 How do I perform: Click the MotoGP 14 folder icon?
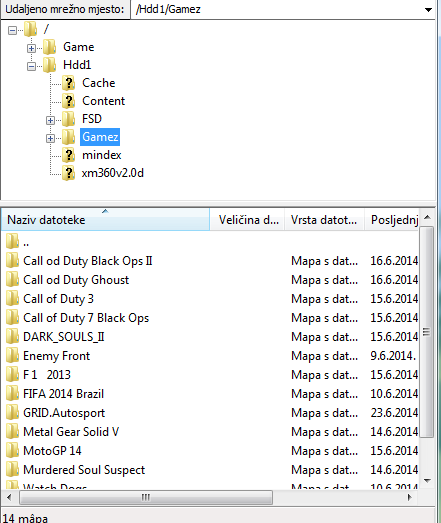point(12,450)
